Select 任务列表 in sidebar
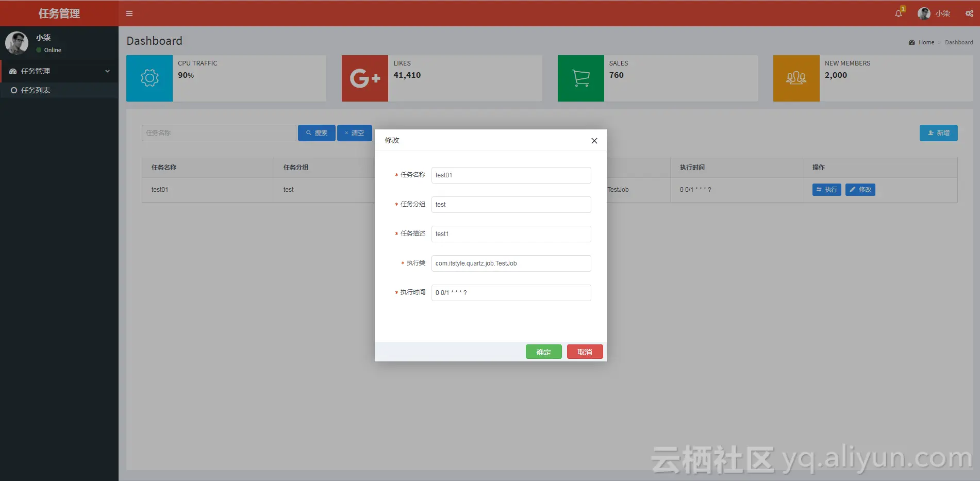Viewport: 980px width, 481px height. click(x=59, y=90)
